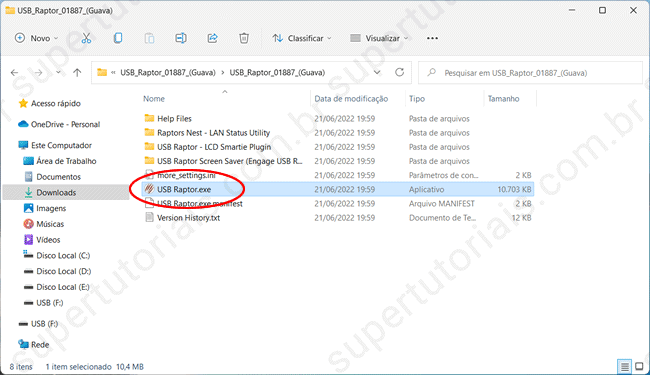Click the 10.703 KB size cell
The width and height of the screenshot is (650, 375).
click(x=514, y=189)
